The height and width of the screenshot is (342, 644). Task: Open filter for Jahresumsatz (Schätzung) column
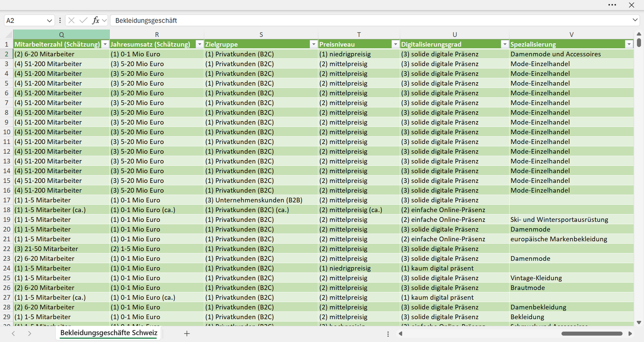coord(200,44)
